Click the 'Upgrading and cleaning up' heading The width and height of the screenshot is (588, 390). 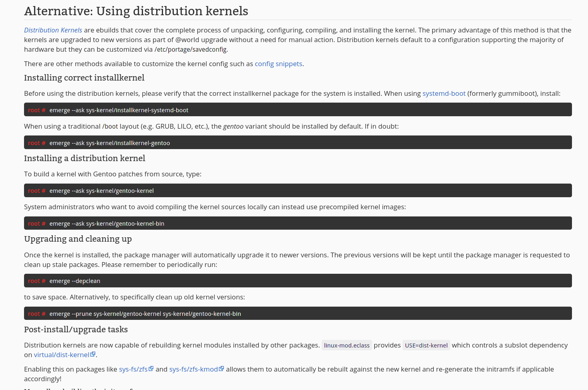[x=78, y=239]
